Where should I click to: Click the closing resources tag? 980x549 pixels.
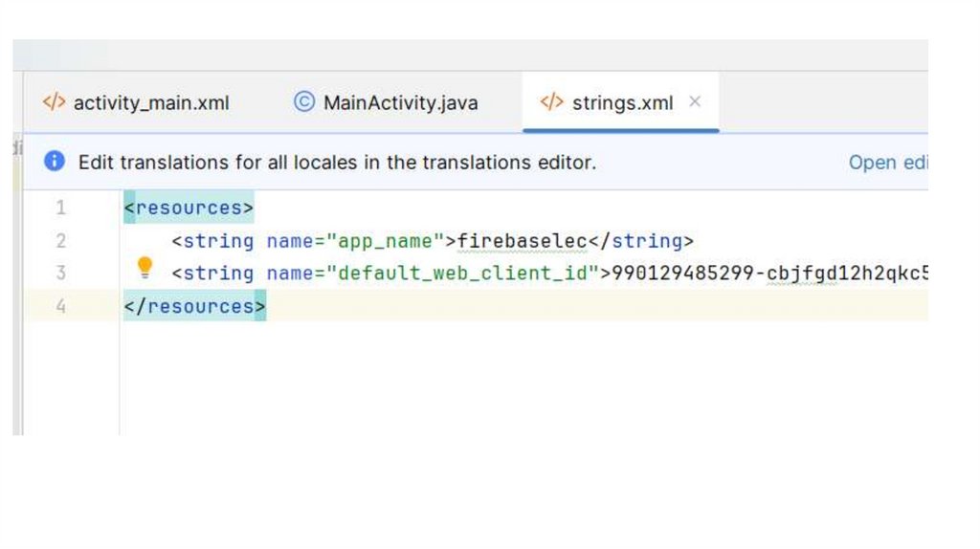194,306
